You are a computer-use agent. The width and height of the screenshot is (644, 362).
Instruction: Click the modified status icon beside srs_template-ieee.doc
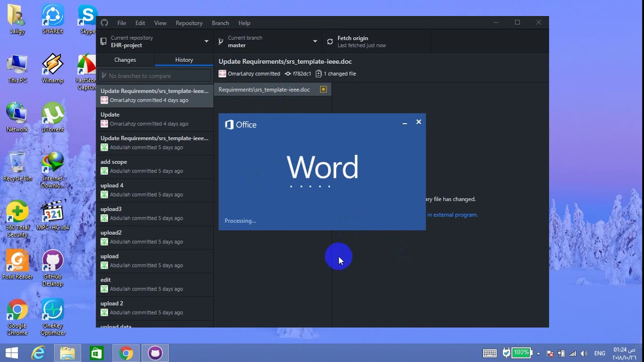324,89
